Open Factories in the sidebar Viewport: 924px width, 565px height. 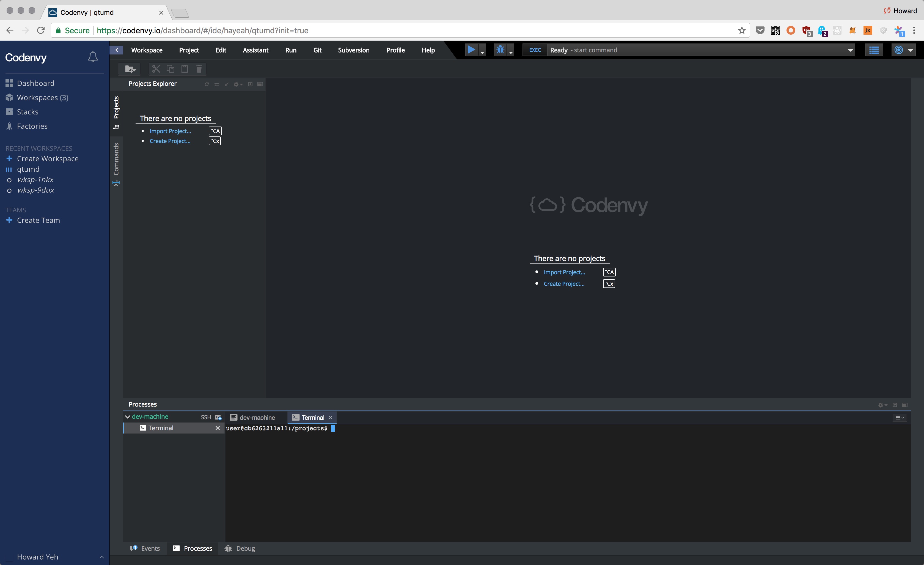coord(26,126)
